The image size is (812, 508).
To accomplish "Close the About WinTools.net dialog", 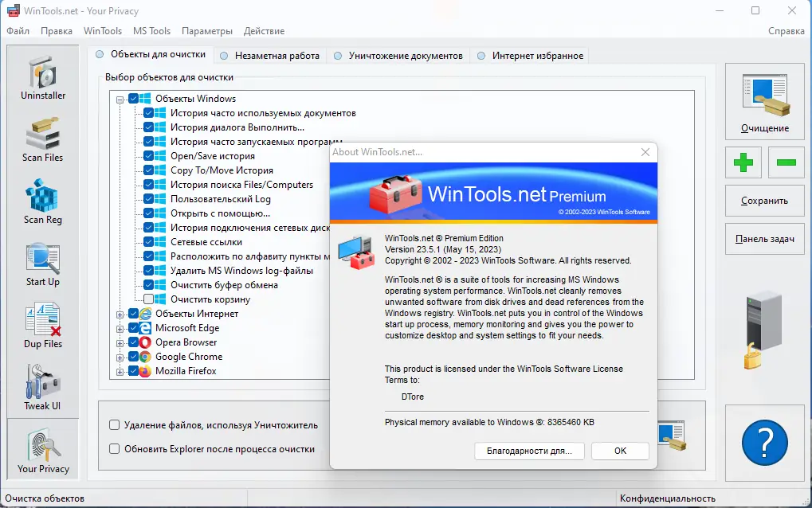I will [645, 152].
